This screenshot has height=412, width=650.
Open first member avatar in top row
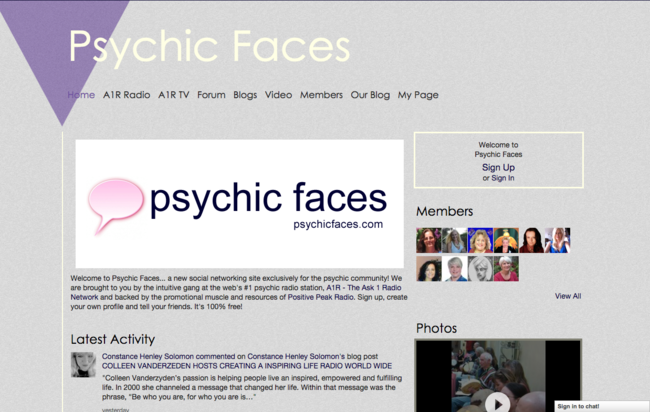[429, 240]
